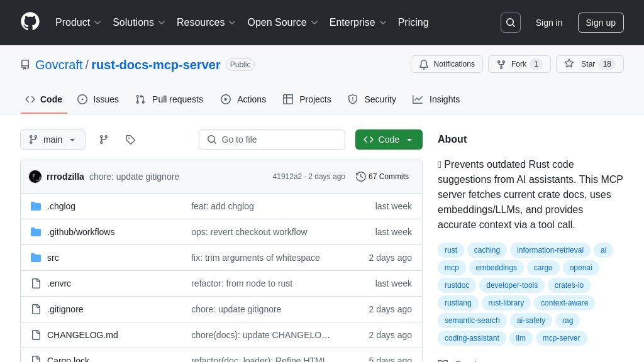Click the Sign up button
This screenshot has height=362, width=644.
601,23
